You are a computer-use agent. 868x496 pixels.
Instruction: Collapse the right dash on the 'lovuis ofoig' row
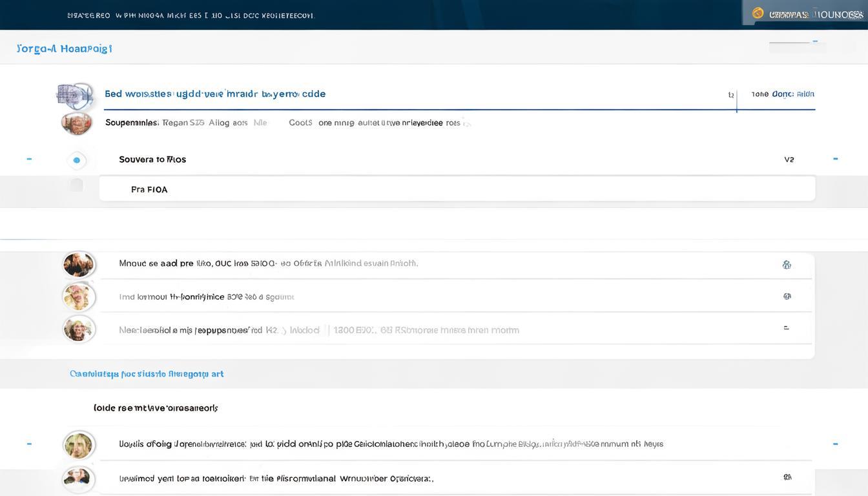[835, 444]
